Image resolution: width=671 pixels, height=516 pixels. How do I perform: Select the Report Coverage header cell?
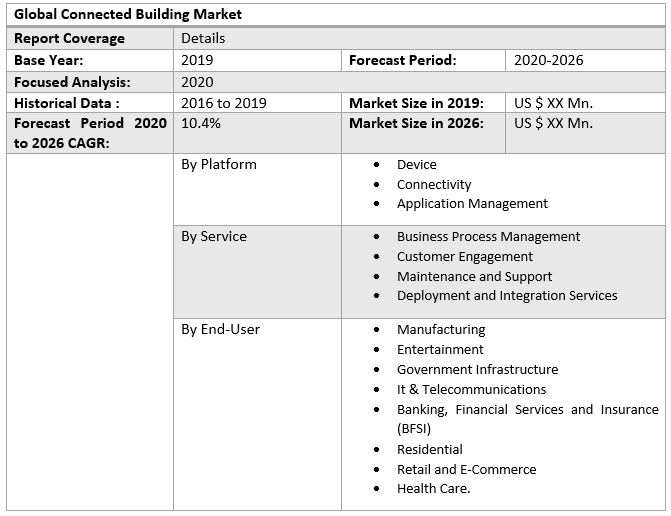coord(70,38)
